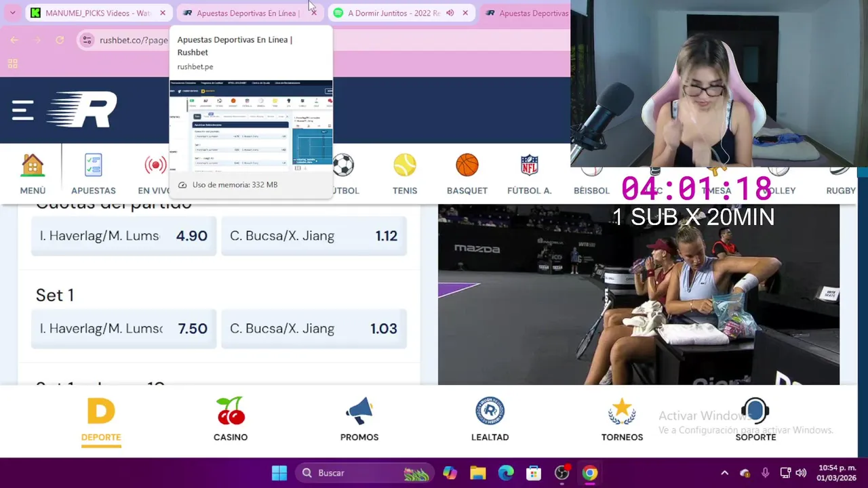Click the browser back arrow
868x488 pixels.
(14, 40)
